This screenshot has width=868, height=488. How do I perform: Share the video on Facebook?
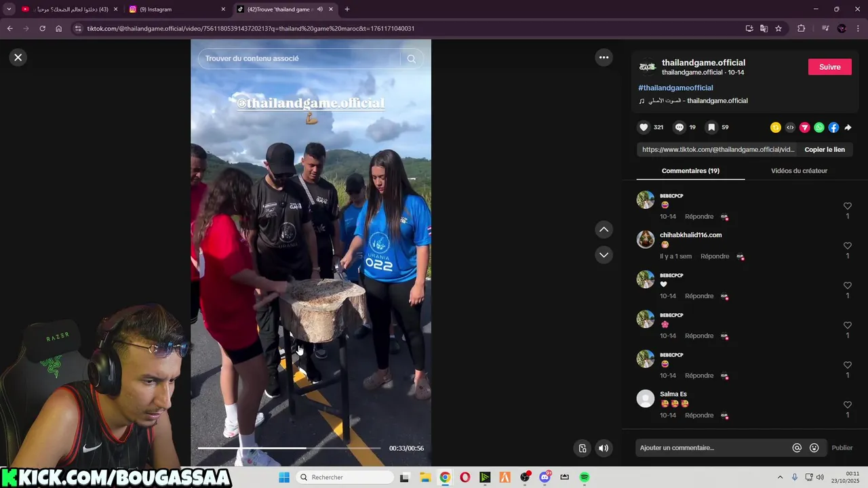[833, 127]
